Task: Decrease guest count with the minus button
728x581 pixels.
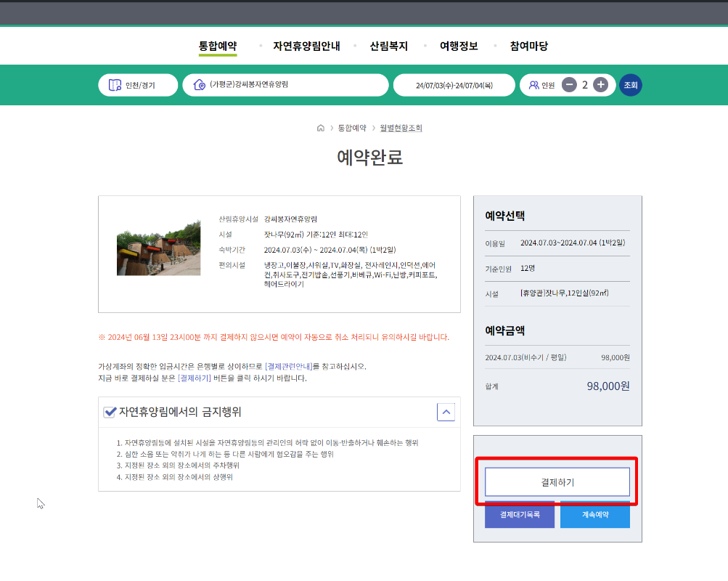Action: tap(569, 84)
